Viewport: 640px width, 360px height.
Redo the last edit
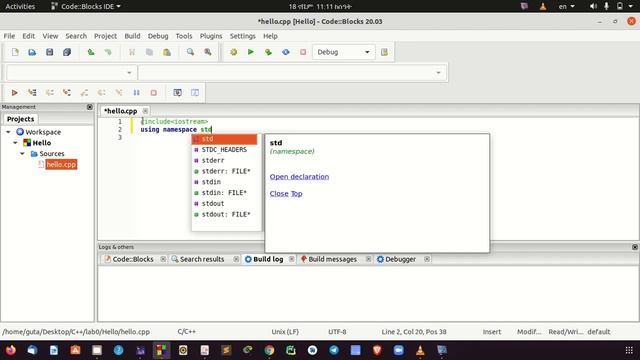click(108, 52)
